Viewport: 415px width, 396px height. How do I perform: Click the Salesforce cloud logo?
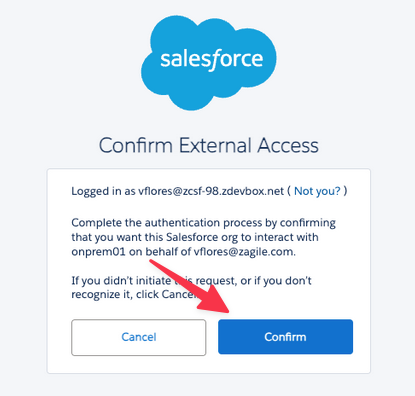[x=209, y=63]
